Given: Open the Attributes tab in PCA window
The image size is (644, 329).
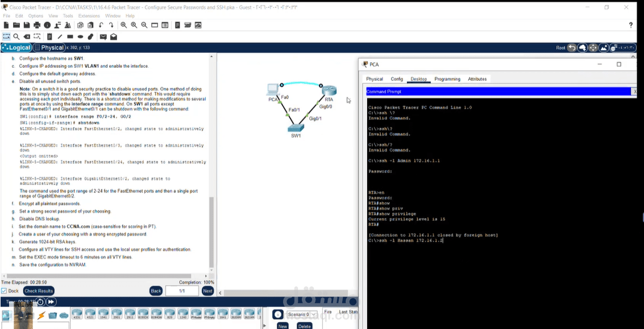Looking at the screenshot, I should coord(477,79).
